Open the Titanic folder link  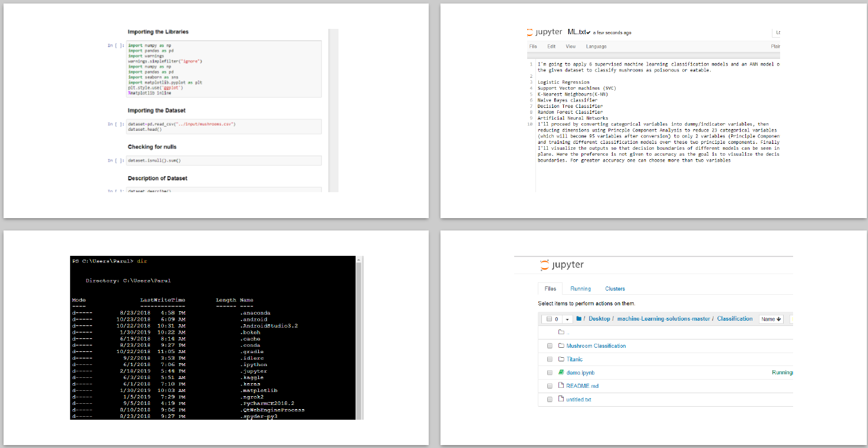tap(574, 359)
